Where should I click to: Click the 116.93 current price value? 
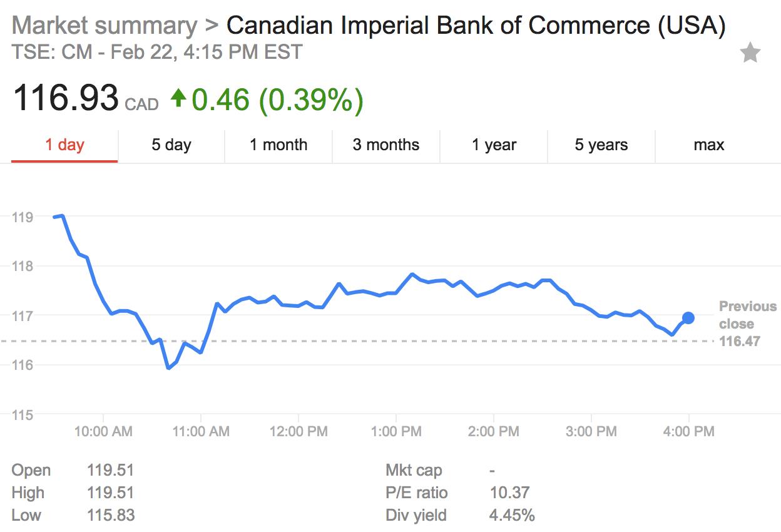[x=66, y=98]
